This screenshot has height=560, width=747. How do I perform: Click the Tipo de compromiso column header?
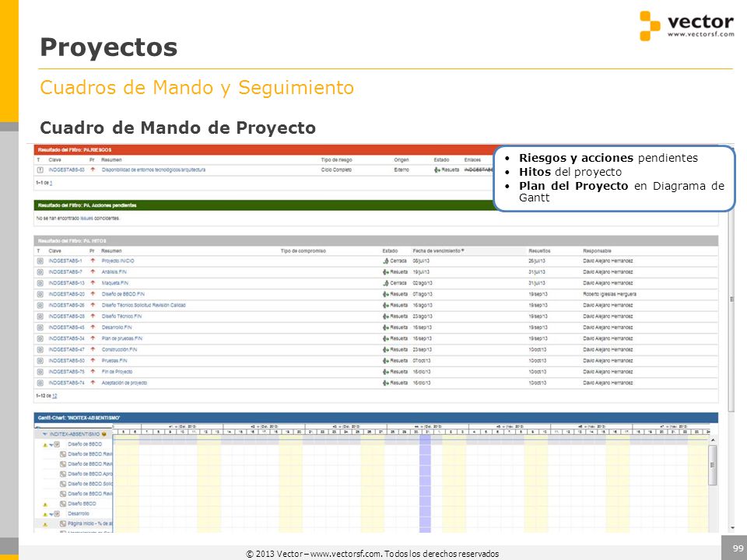click(303, 251)
